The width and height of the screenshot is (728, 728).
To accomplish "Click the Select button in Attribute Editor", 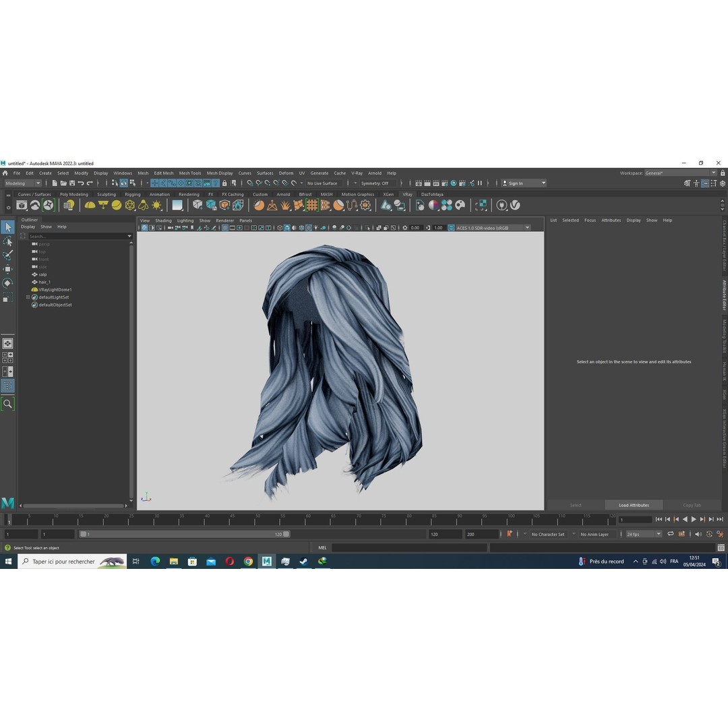I will pos(576,505).
